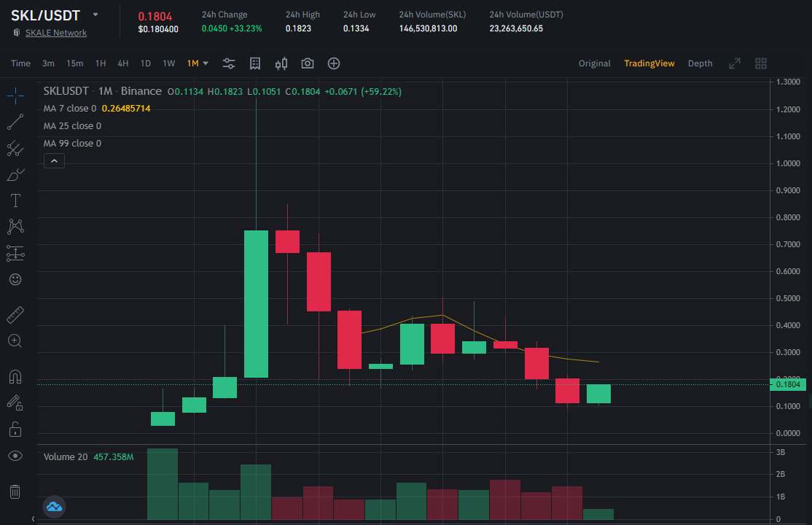Click the bookmark/notes icon in toolbar
The width and height of the screenshot is (812, 525).
(255, 63)
